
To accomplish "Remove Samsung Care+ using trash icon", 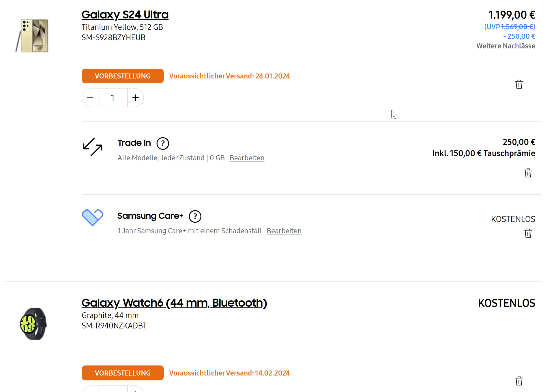I will point(528,233).
